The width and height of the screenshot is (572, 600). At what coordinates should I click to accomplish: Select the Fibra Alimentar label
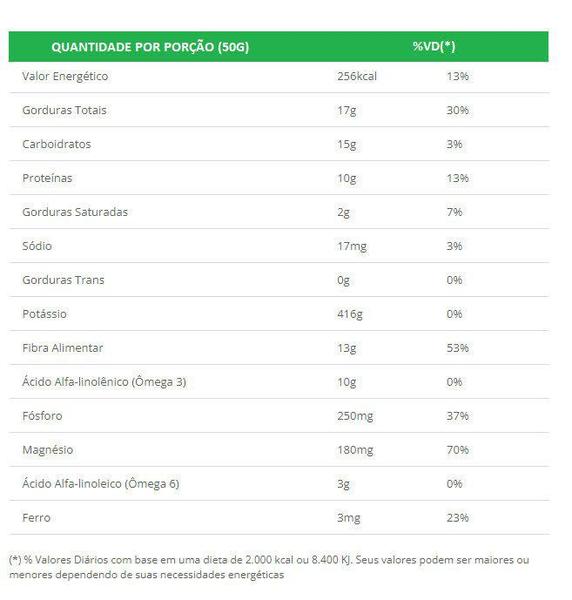pyautogui.click(x=62, y=348)
